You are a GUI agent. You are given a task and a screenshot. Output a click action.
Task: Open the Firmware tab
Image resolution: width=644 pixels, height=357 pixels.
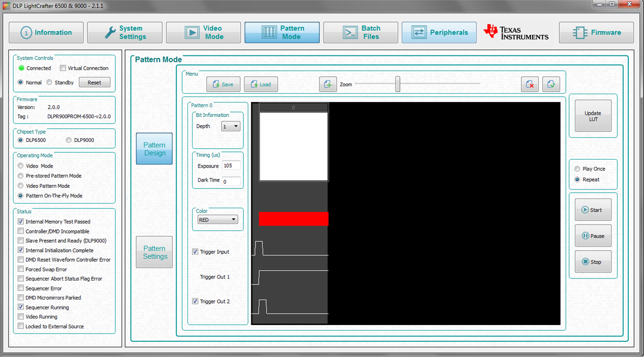click(x=596, y=32)
